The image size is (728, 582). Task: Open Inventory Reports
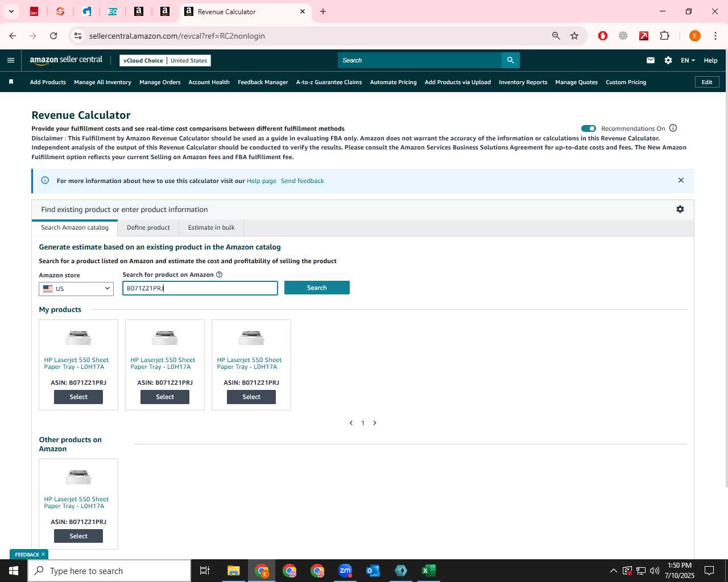(523, 82)
